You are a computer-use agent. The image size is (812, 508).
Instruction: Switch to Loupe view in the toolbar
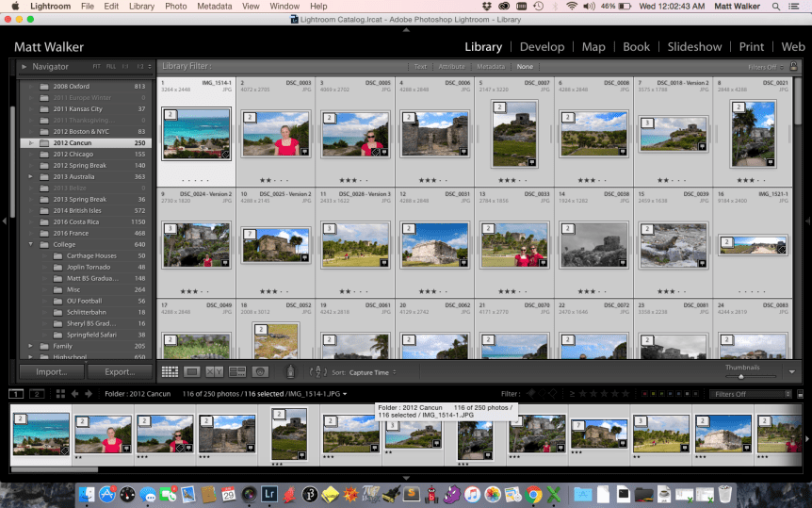[191, 371]
